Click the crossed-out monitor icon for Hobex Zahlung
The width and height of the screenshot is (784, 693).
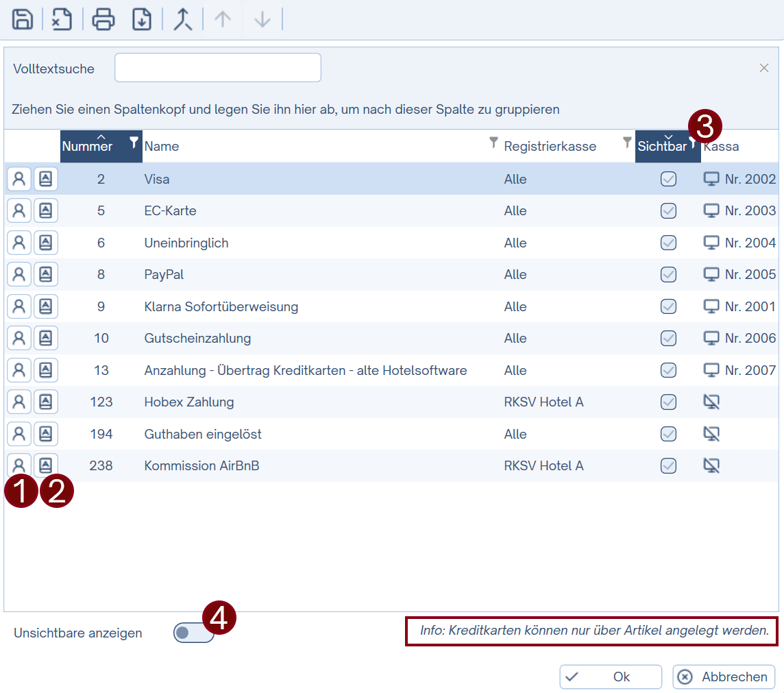pyautogui.click(x=712, y=402)
